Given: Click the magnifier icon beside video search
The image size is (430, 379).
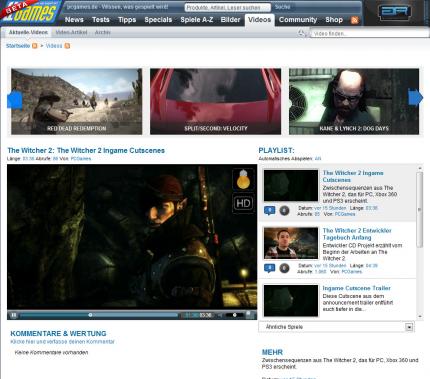Looking at the screenshot, I should (302, 33).
